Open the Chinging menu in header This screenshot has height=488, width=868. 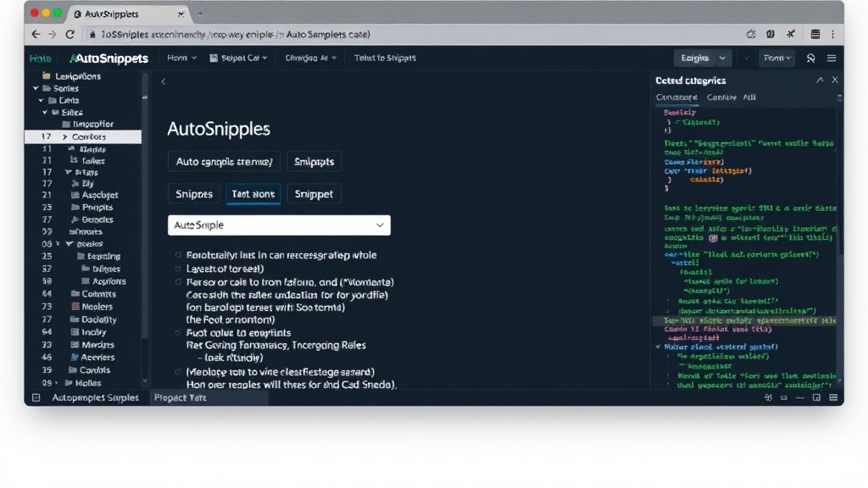[310, 58]
